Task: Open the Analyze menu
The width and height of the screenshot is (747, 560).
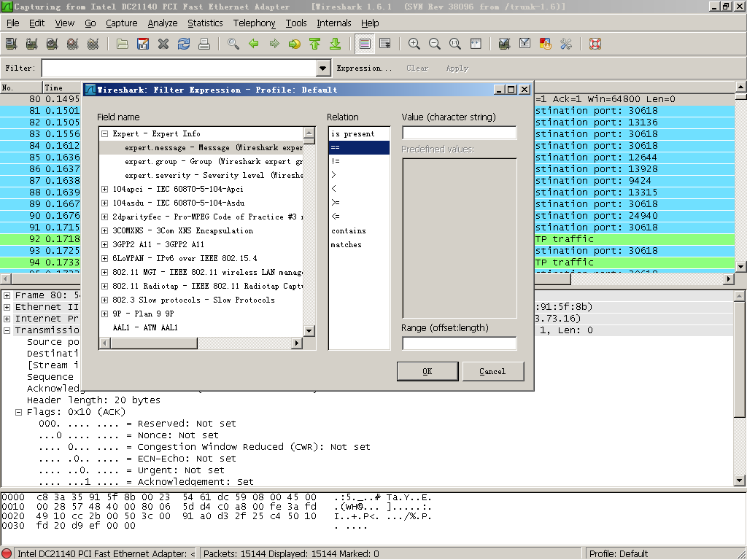Action: click(163, 23)
